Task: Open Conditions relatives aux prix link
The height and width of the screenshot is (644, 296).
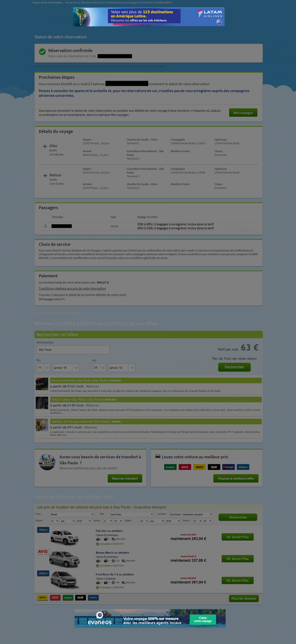Action: tap(72, 288)
